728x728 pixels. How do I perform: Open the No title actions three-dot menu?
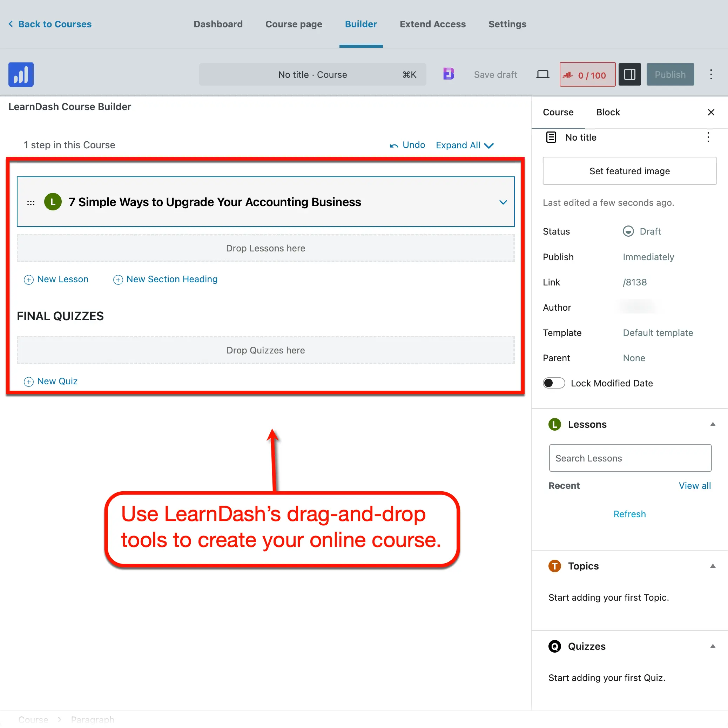pos(708,137)
